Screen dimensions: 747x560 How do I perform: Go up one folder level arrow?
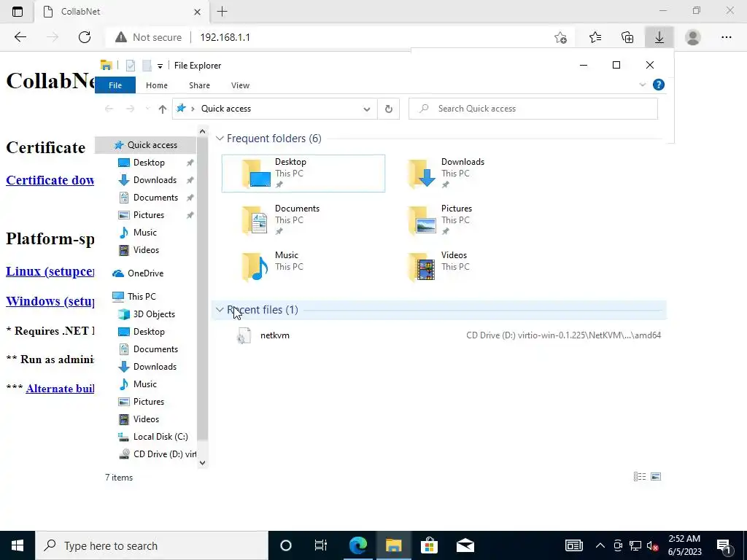pyautogui.click(x=163, y=109)
